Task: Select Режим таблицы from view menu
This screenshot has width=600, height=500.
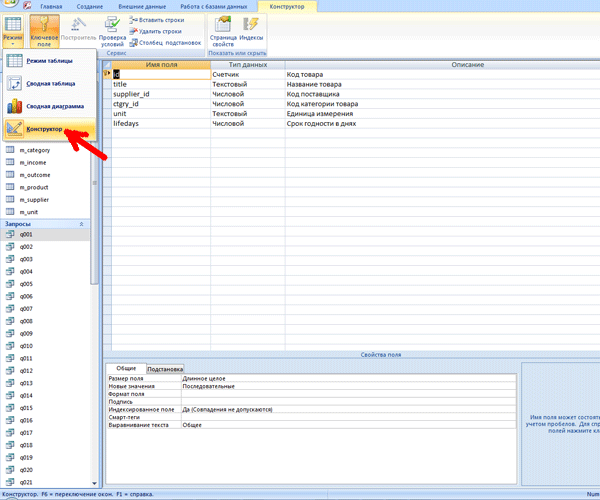Action: pyautogui.click(x=49, y=60)
